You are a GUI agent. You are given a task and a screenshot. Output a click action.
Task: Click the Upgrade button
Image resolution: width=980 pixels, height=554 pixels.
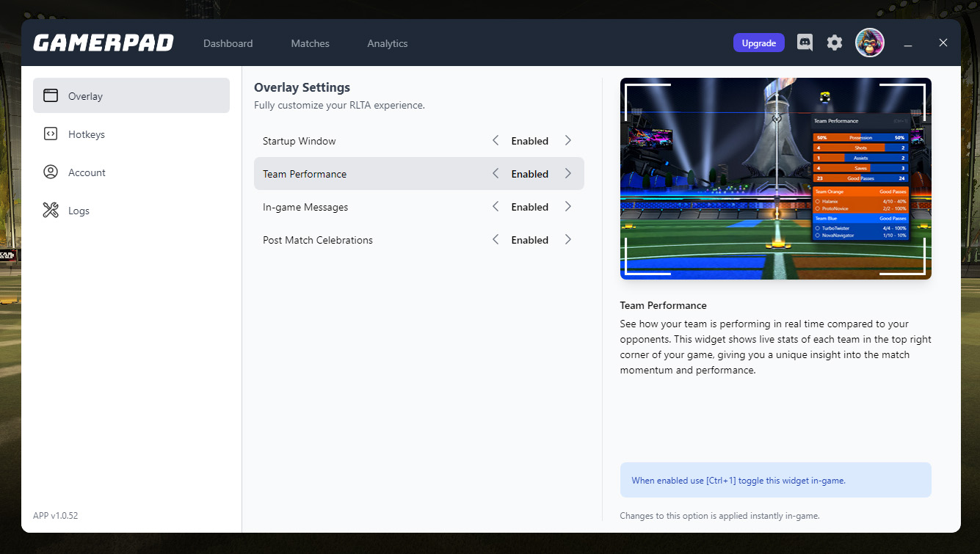click(x=759, y=43)
